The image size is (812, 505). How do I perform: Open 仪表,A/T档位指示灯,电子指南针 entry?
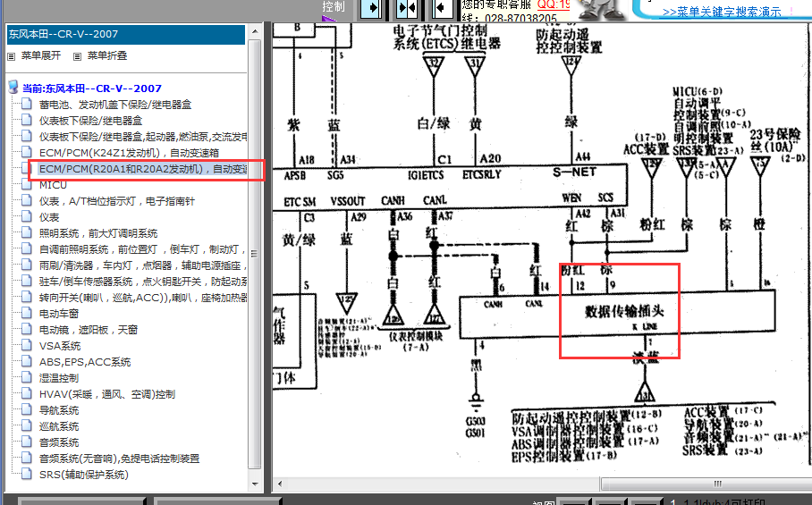click(x=116, y=201)
